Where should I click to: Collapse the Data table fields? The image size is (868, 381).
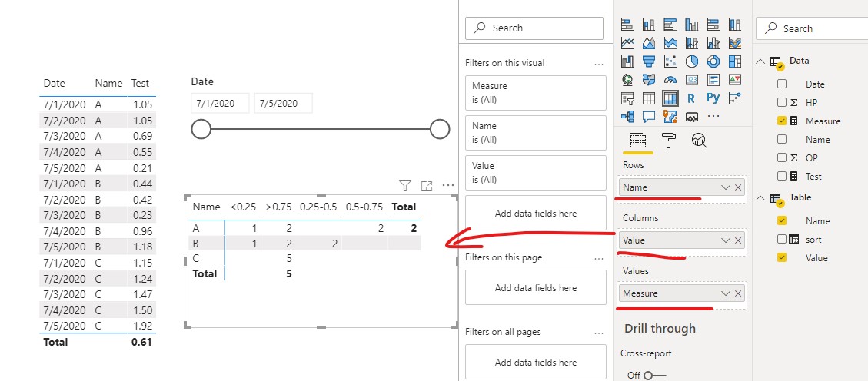coord(760,61)
